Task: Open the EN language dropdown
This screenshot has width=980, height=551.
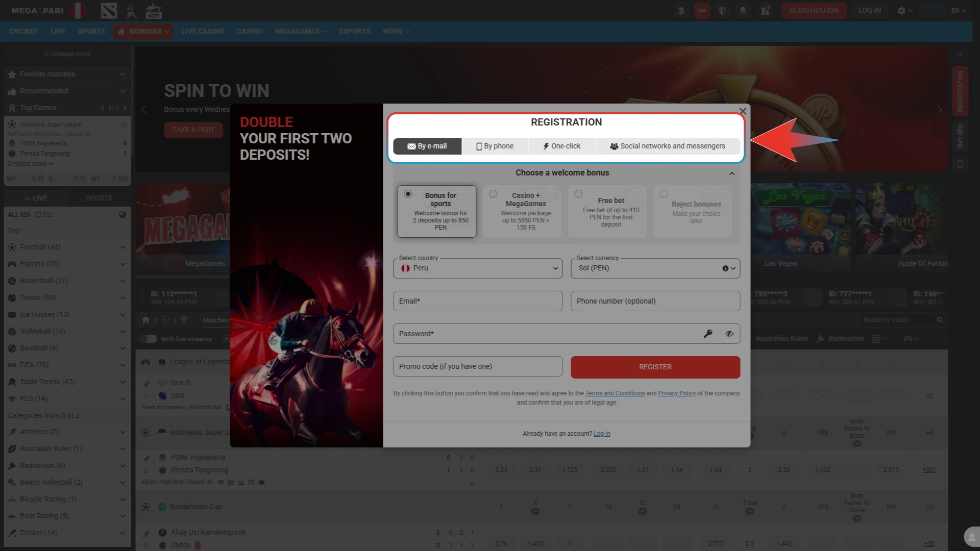Action: point(958,10)
